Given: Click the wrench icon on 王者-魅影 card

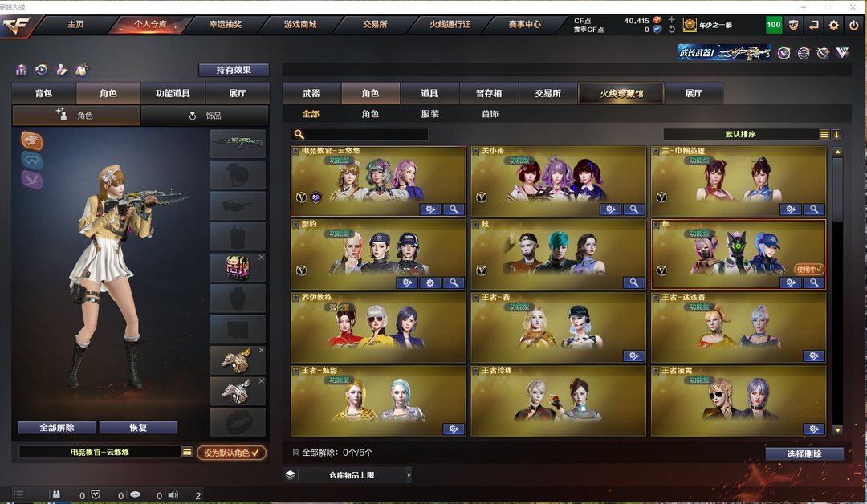Looking at the screenshot, I should 454,429.
